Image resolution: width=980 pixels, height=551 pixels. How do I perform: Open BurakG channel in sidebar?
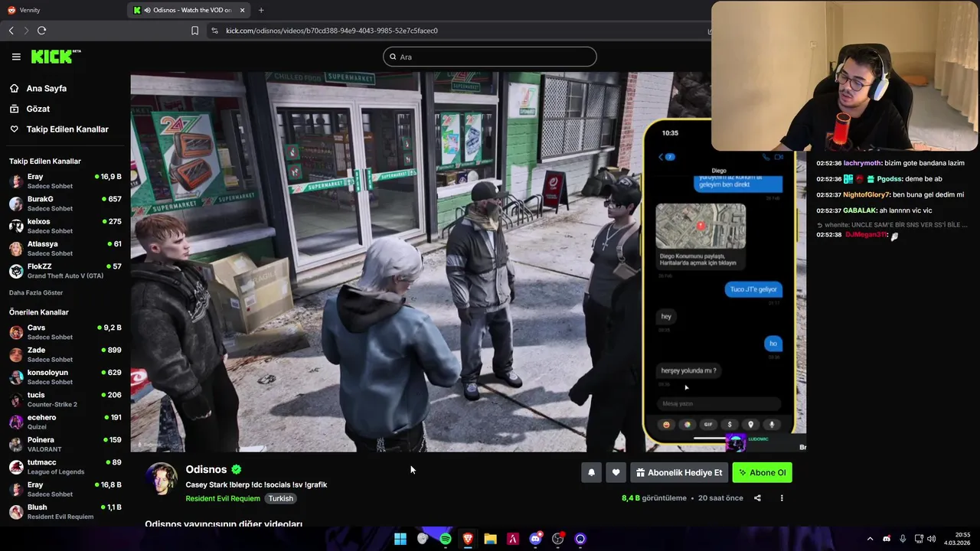click(x=65, y=204)
